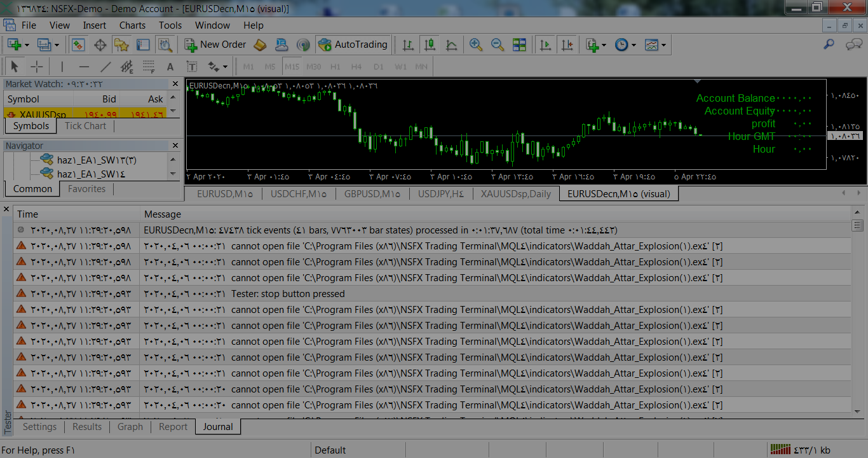Click the New Order button
Screen dimensions: 868x458
[215, 45]
